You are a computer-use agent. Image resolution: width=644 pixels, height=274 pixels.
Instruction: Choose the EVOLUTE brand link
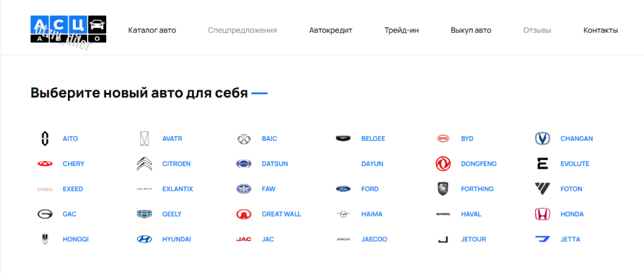(575, 163)
